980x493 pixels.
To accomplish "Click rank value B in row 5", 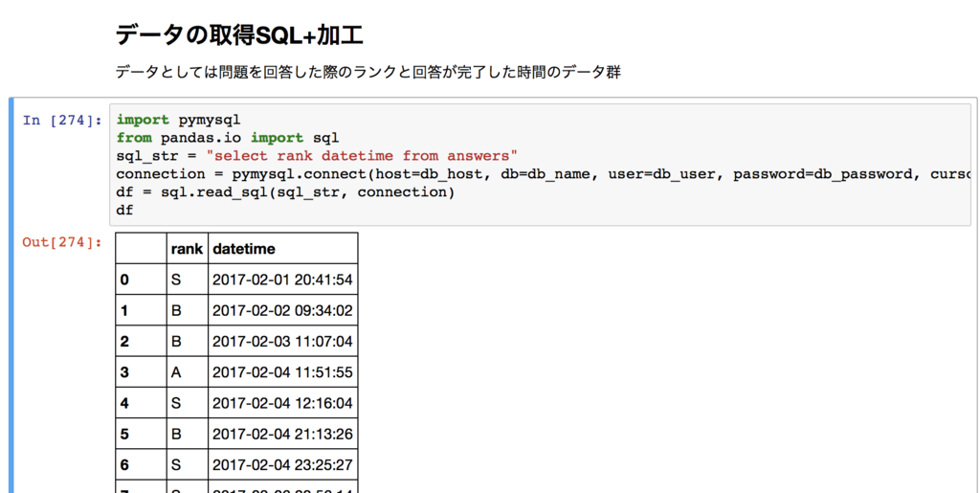I will 187,435.
